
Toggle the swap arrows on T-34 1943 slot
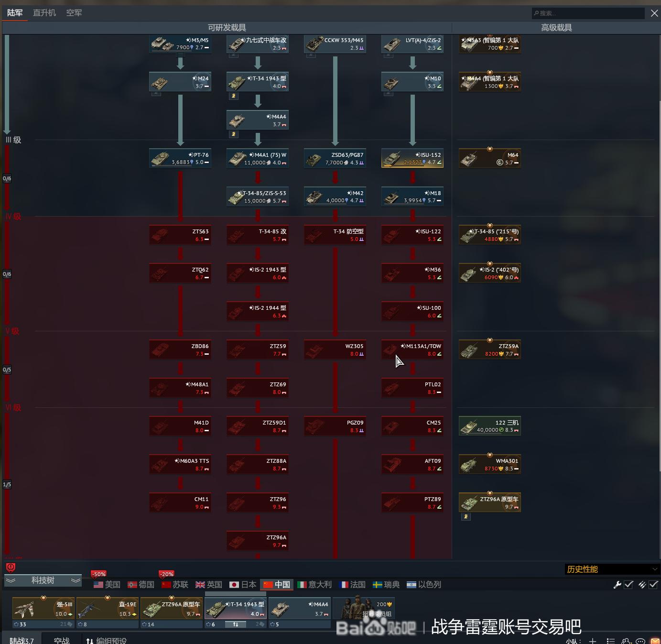pos(236,624)
